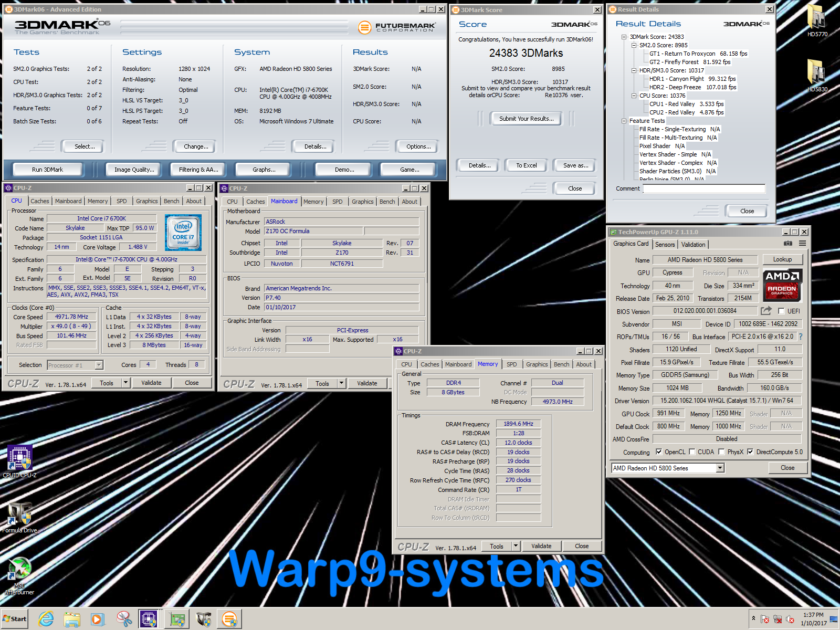Select CPUID CPU-Z desktop shortcut
Viewport: 840px width, 630px height.
(x=20, y=461)
